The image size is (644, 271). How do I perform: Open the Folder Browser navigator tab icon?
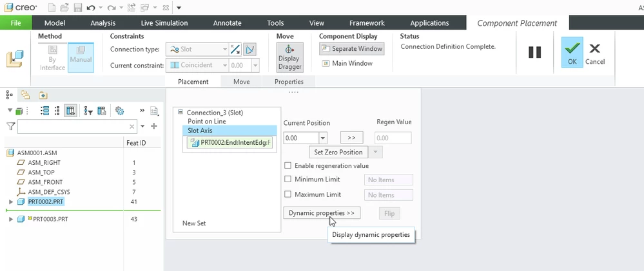[26, 95]
